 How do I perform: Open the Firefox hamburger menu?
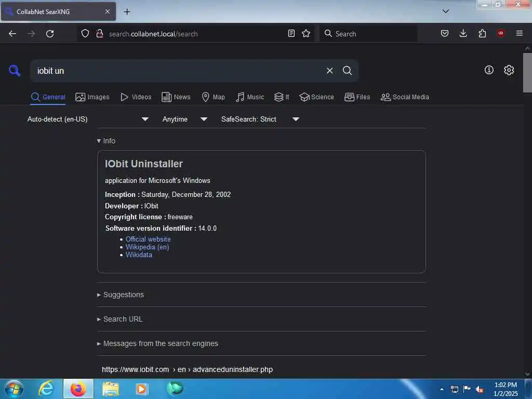(519, 33)
